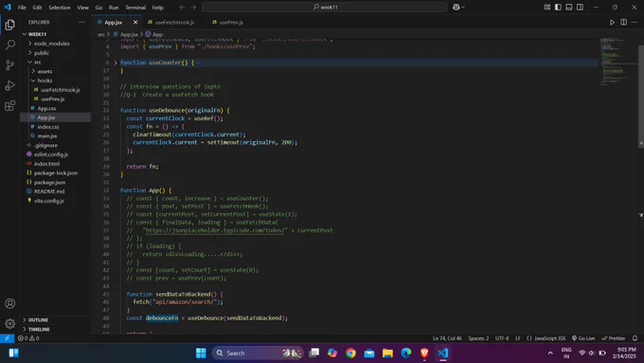Open the Source Control view
The width and height of the screenshot is (644, 363).
click(9, 65)
